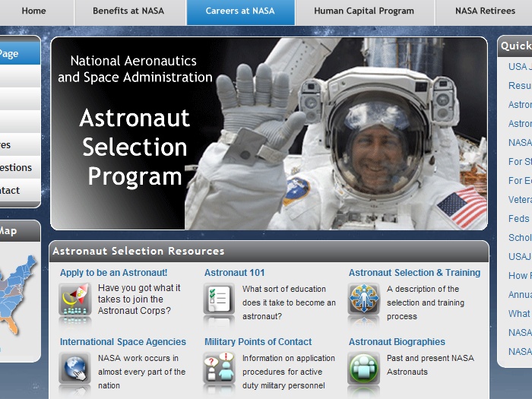Click the Quick links link starting with 'For St'
This screenshot has width=532, height=399.
pyautogui.click(x=520, y=161)
